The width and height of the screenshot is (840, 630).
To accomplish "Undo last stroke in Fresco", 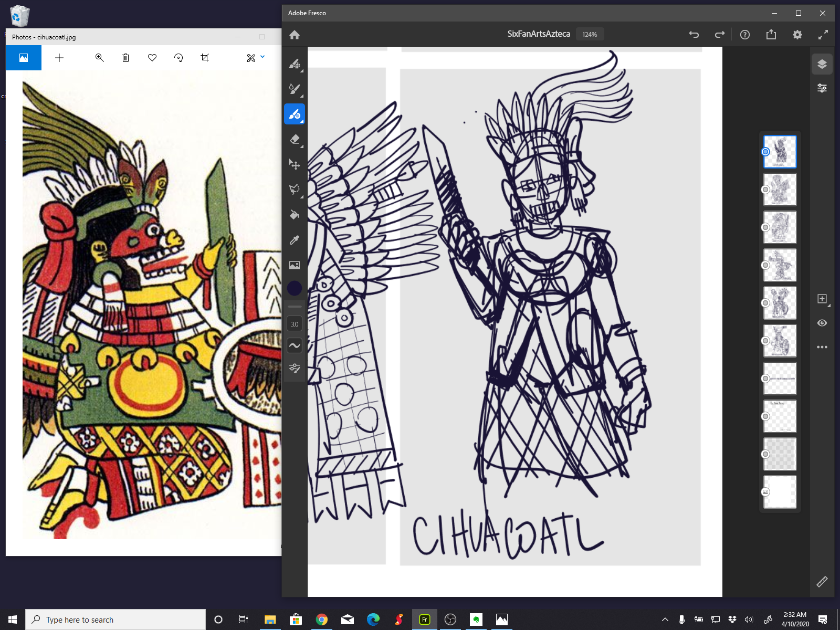I will point(694,35).
